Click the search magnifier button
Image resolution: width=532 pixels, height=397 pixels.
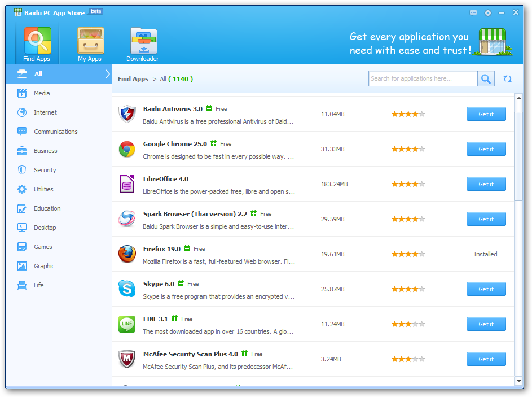(x=486, y=79)
